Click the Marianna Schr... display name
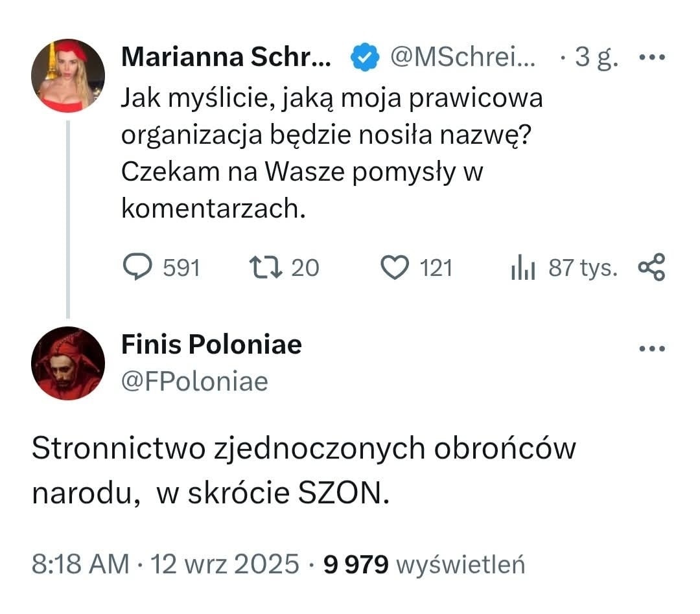 point(226,58)
